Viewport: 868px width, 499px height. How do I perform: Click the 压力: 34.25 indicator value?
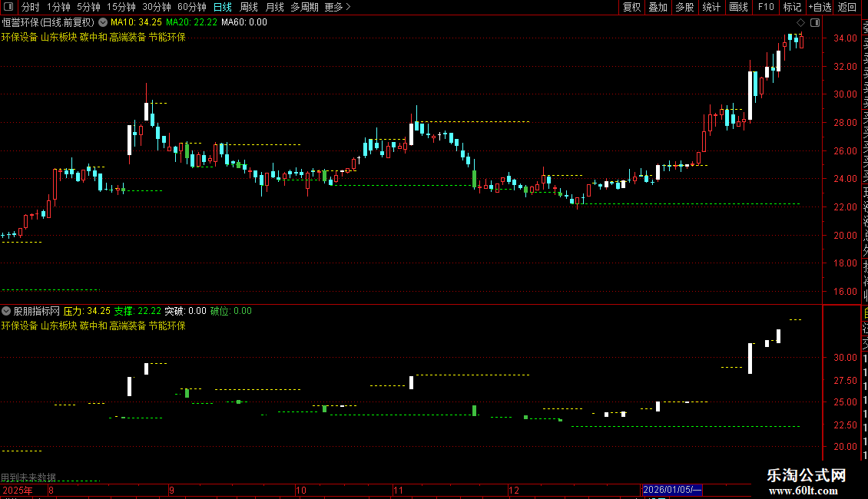[x=87, y=311]
